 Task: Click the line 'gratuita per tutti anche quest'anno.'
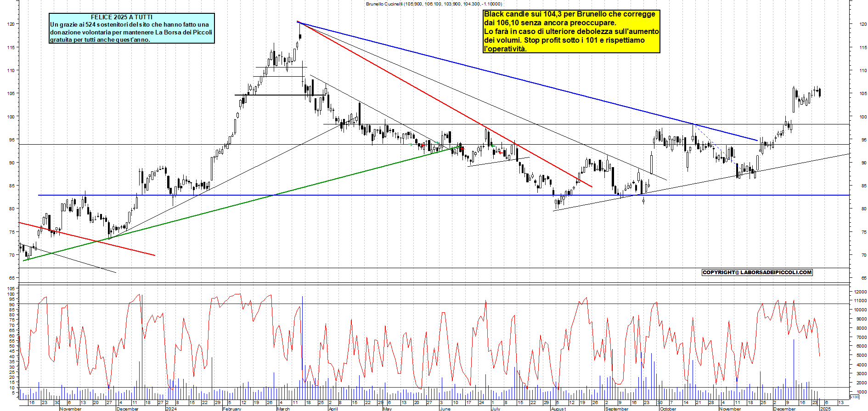coord(100,39)
